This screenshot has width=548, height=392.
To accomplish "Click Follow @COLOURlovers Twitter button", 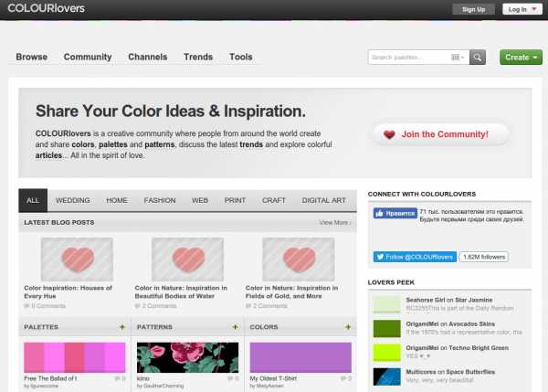I will 416,257.
